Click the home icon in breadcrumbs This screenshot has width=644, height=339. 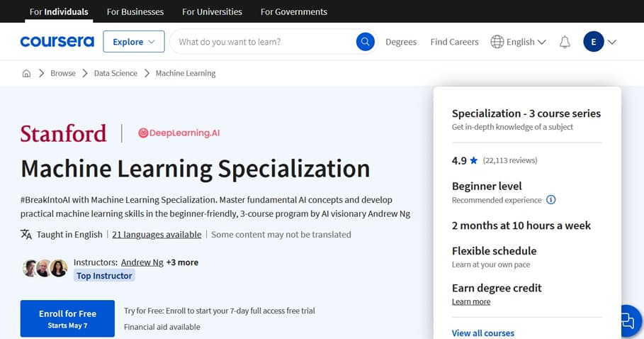pyautogui.click(x=26, y=73)
